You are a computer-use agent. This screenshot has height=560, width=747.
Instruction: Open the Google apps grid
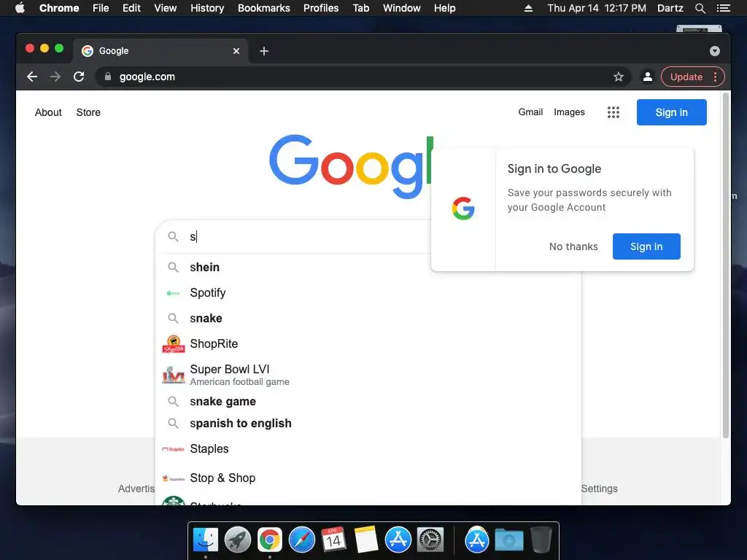tap(613, 112)
